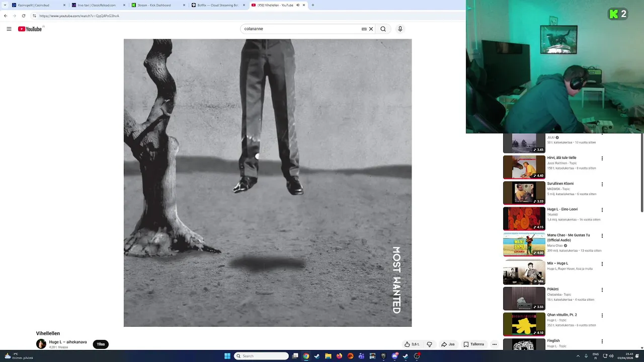The image size is (644, 362).
Task: Click the Windows taskbar Search box
Action: 262,356
